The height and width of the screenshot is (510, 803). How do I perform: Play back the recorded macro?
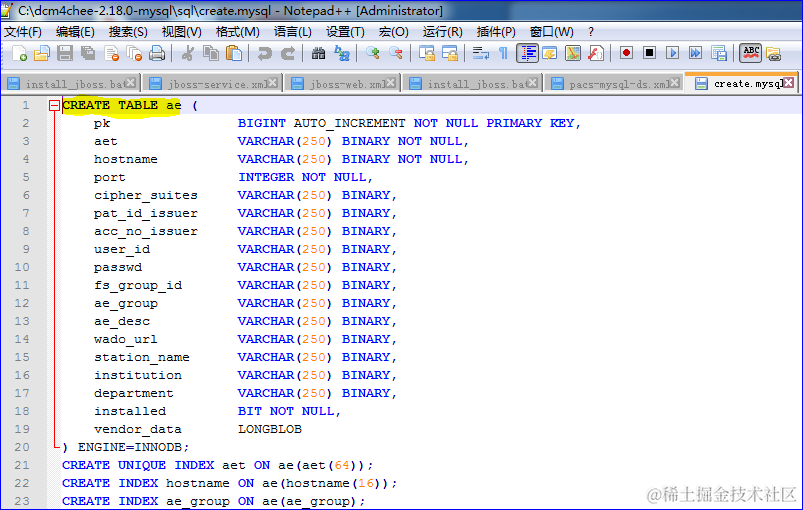coord(672,53)
